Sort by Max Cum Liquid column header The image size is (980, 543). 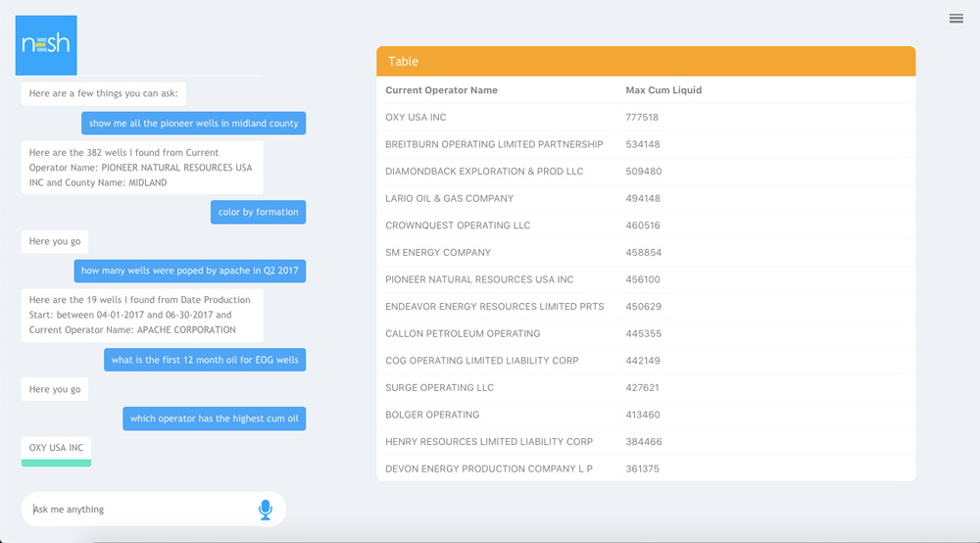[663, 90]
